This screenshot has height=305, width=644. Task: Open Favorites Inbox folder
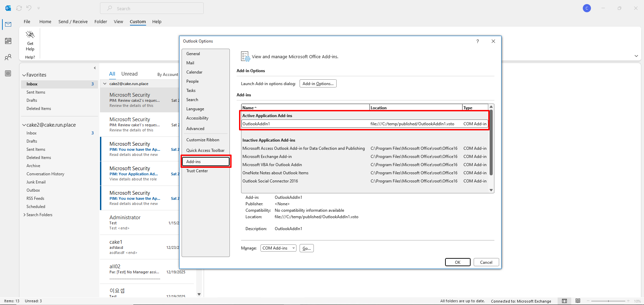(60, 84)
